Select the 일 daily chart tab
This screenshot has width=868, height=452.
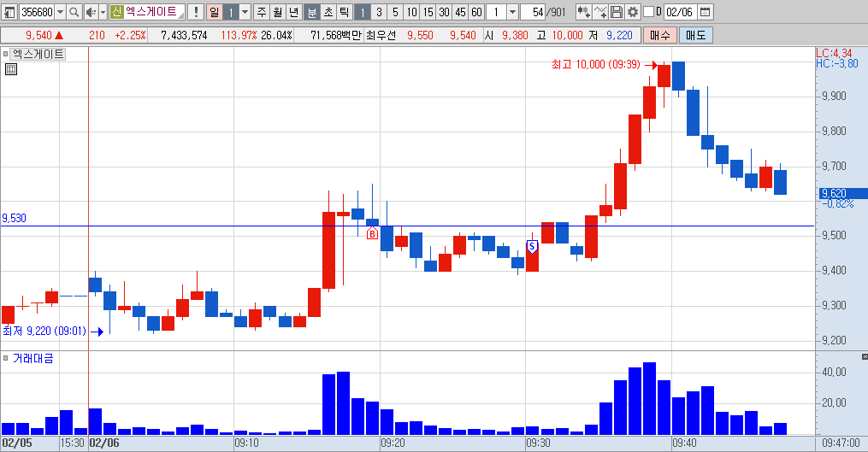coord(215,12)
